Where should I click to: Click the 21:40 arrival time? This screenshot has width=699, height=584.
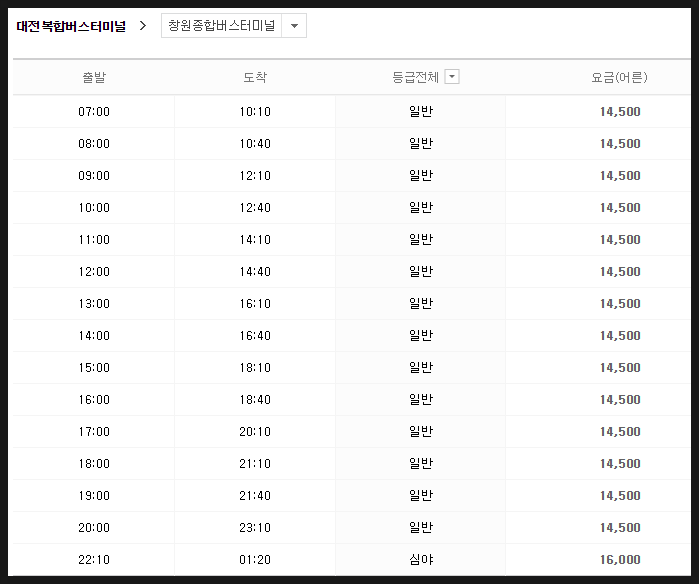point(255,496)
